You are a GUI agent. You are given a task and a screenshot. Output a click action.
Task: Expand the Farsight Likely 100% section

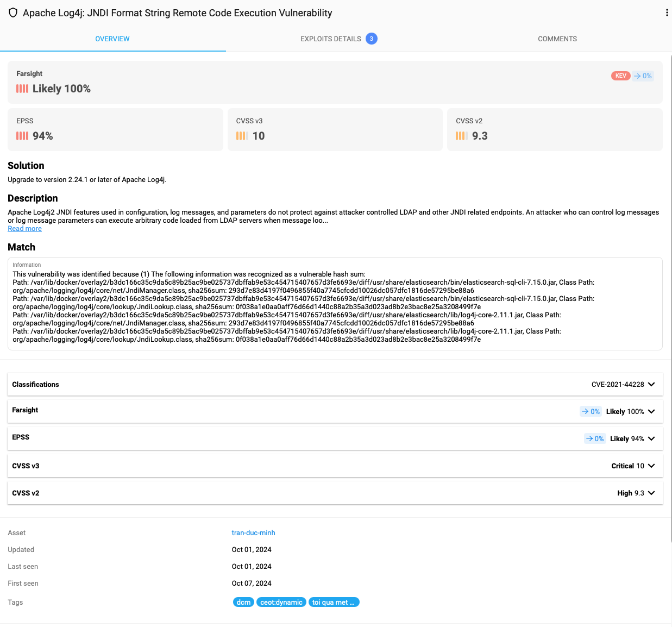click(x=651, y=411)
